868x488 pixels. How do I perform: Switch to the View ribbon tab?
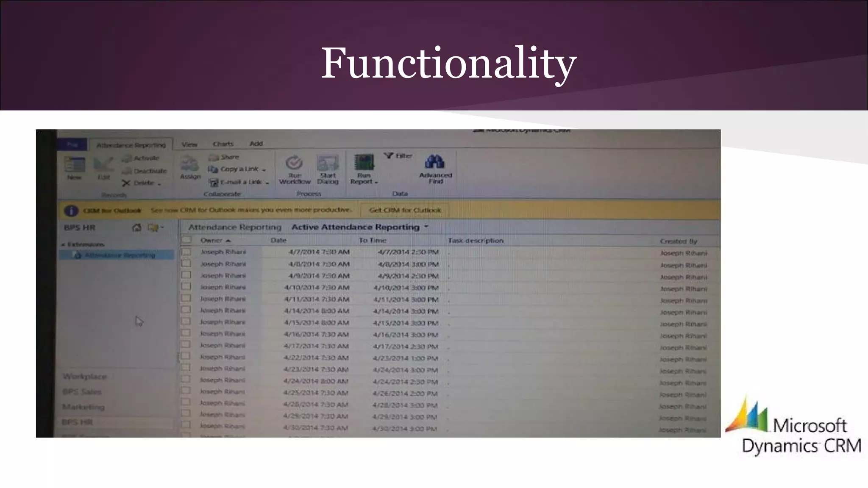(x=189, y=144)
